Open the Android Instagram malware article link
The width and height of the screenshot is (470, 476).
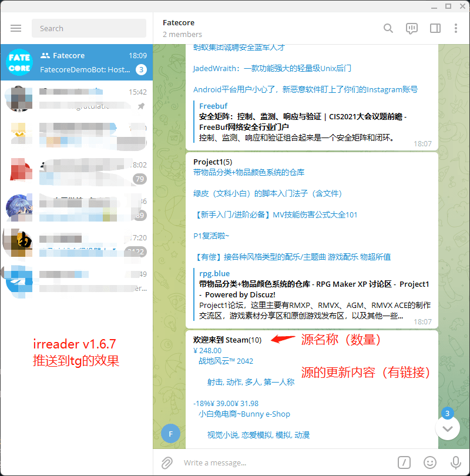(x=305, y=89)
